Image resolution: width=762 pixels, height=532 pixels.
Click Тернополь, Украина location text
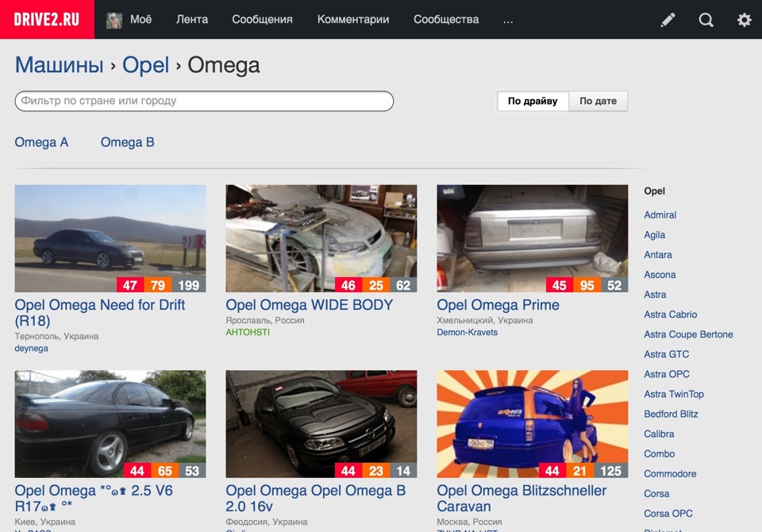tap(57, 337)
